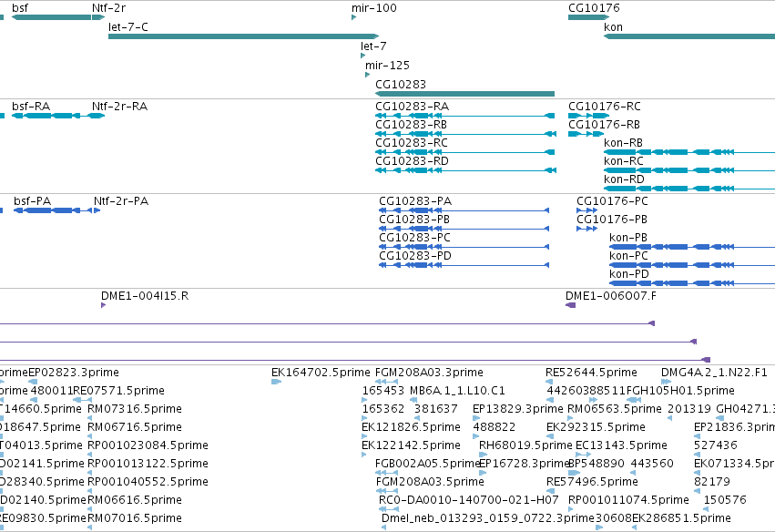
Task: Select the EC13143.5prime EST label
Action: pos(621,445)
